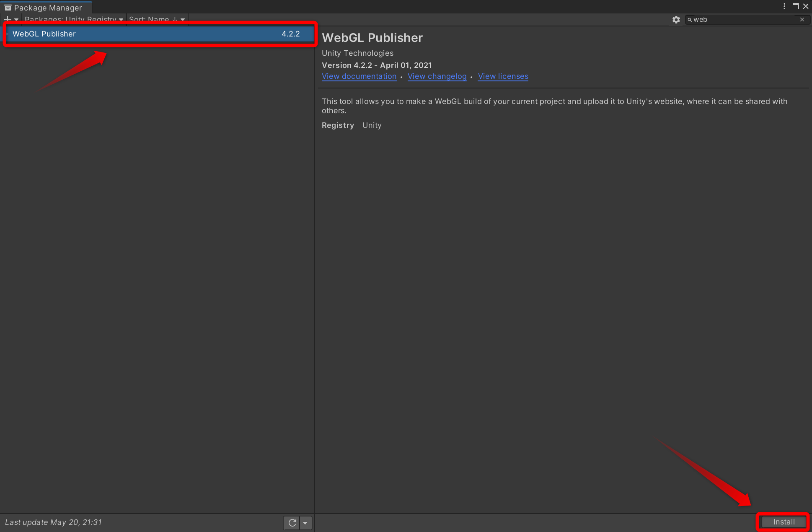This screenshot has width=812, height=532.
Task: Open the window kebab options menu
Action: [x=784, y=6]
